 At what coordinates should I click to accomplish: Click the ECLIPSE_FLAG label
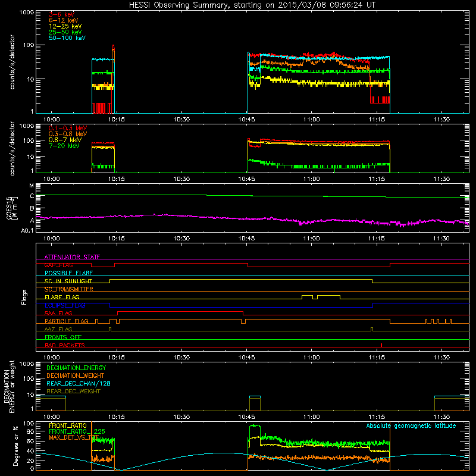point(65,305)
